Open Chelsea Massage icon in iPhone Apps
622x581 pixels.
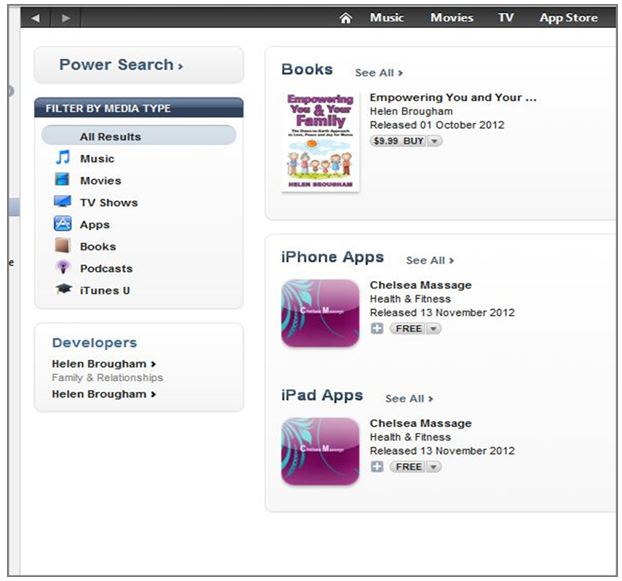pos(320,313)
